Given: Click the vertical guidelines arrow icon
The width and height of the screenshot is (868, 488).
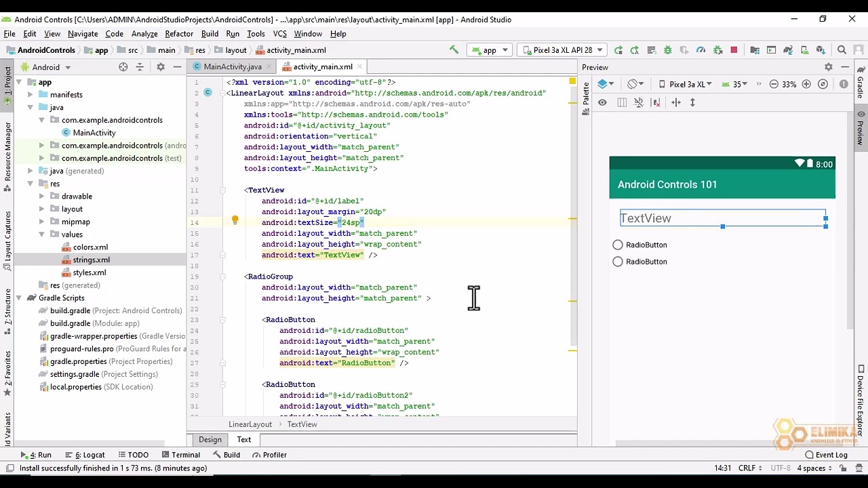Looking at the screenshot, I should (692, 102).
